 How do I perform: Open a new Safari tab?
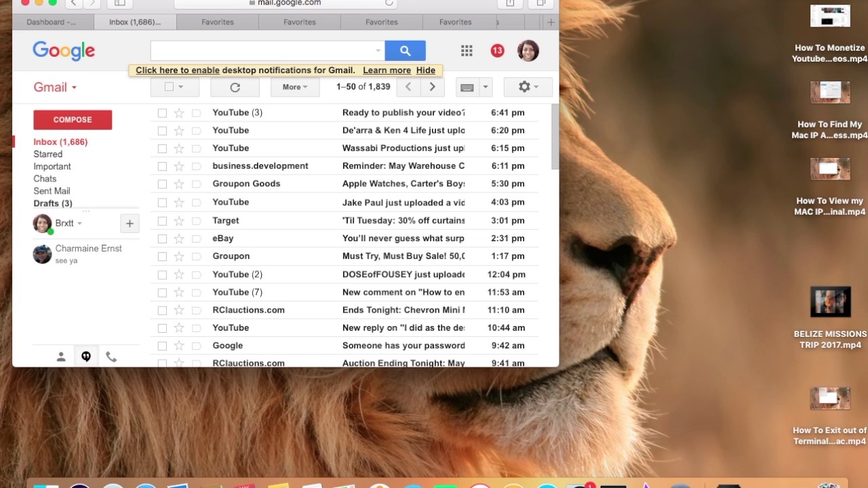point(551,22)
